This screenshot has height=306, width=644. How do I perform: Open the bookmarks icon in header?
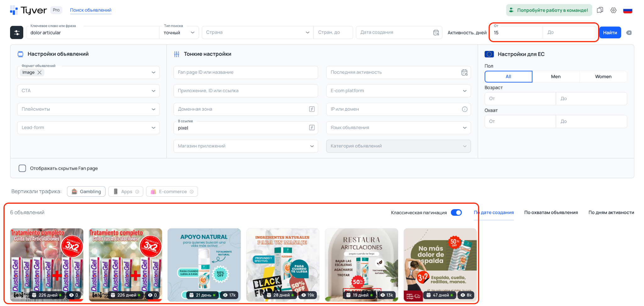[600, 10]
